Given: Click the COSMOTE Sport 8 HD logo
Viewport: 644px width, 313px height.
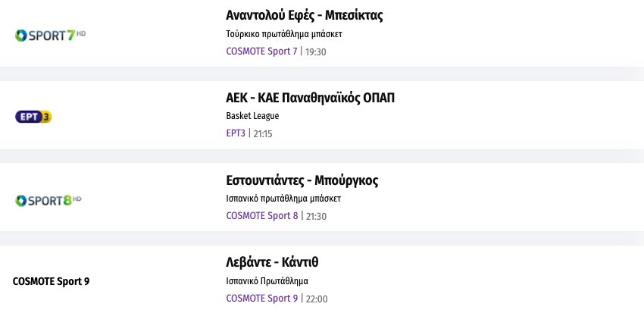Looking at the screenshot, I should tap(48, 200).
